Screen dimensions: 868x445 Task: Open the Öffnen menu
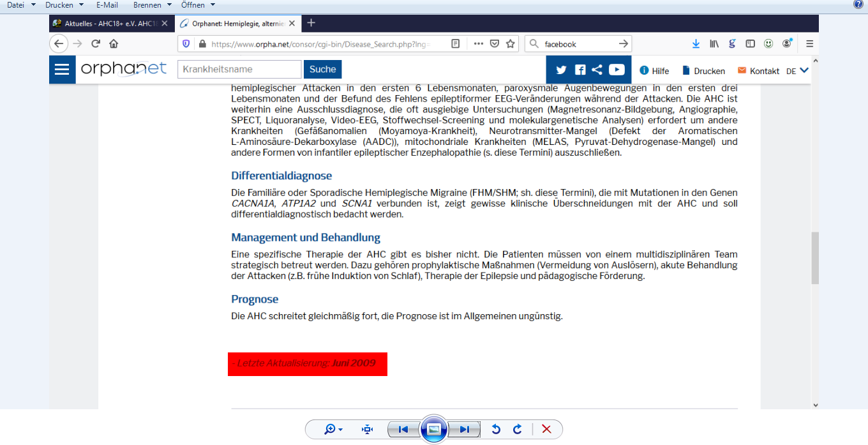point(197,5)
